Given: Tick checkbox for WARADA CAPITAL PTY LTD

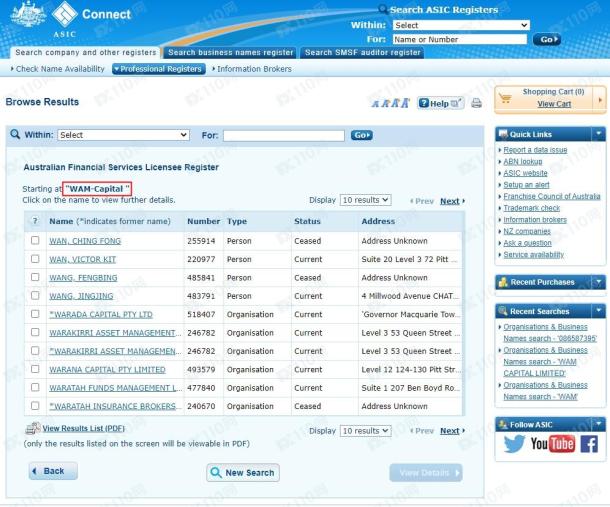Looking at the screenshot, I should pyautogui.click(x=35, y=314).
